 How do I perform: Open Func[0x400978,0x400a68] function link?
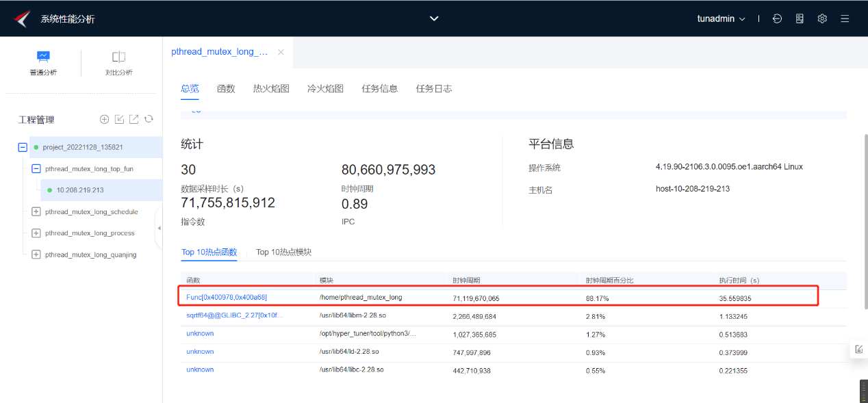click(227, 297)
